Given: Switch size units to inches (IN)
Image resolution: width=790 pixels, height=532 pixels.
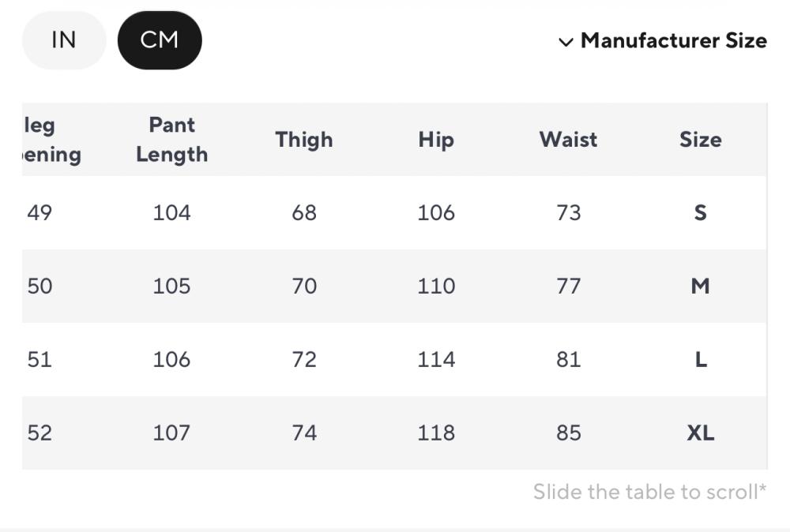Looking at the screenshot, I should [63, 40].
